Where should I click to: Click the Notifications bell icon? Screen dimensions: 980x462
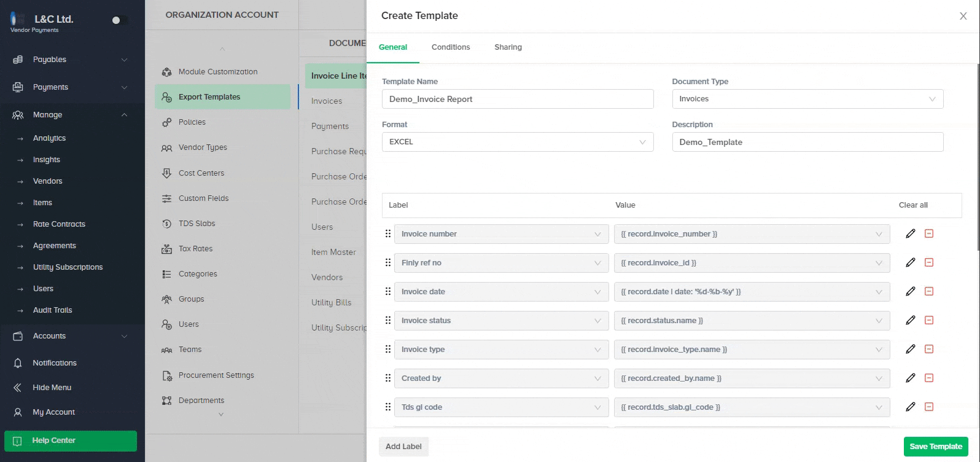tap(18, 363)
